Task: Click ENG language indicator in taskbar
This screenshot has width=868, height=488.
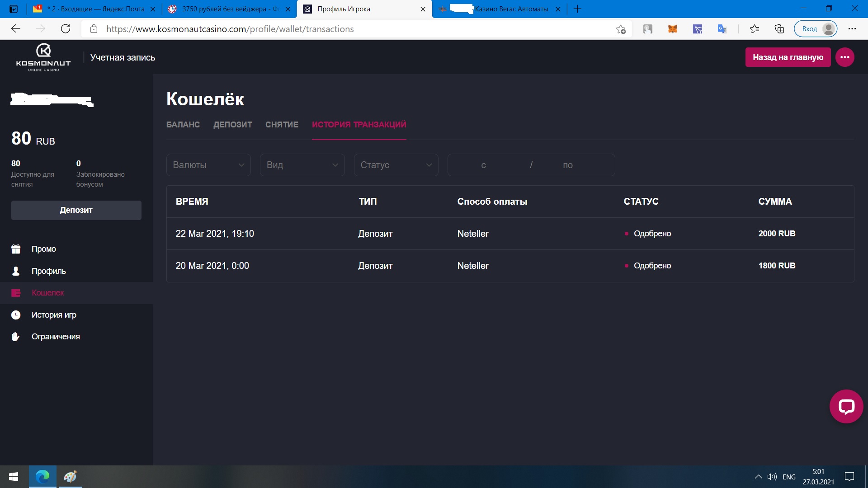Action: [789, 477]
